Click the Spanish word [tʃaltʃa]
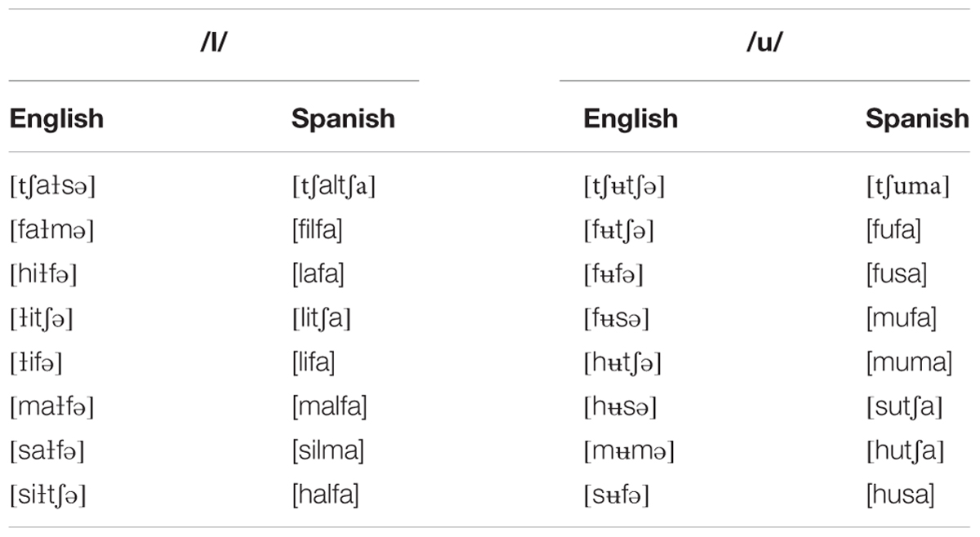Image resolution: width=980 pixels, height=537 pixels. click(333, 187)
